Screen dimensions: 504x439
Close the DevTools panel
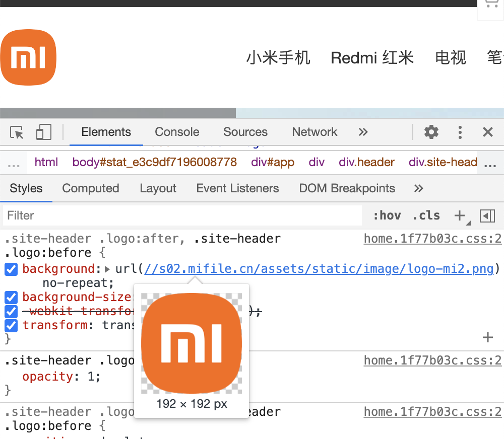pos(487,132)
